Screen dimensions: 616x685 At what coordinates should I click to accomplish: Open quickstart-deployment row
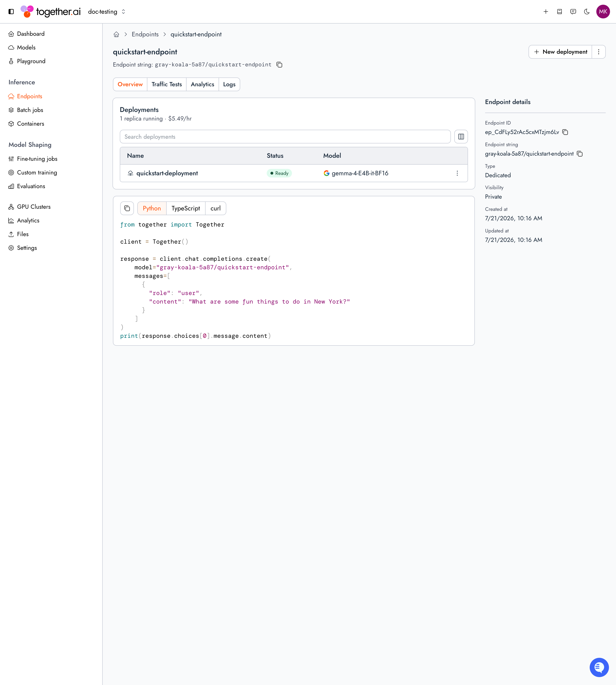click(x=294, y=173)
